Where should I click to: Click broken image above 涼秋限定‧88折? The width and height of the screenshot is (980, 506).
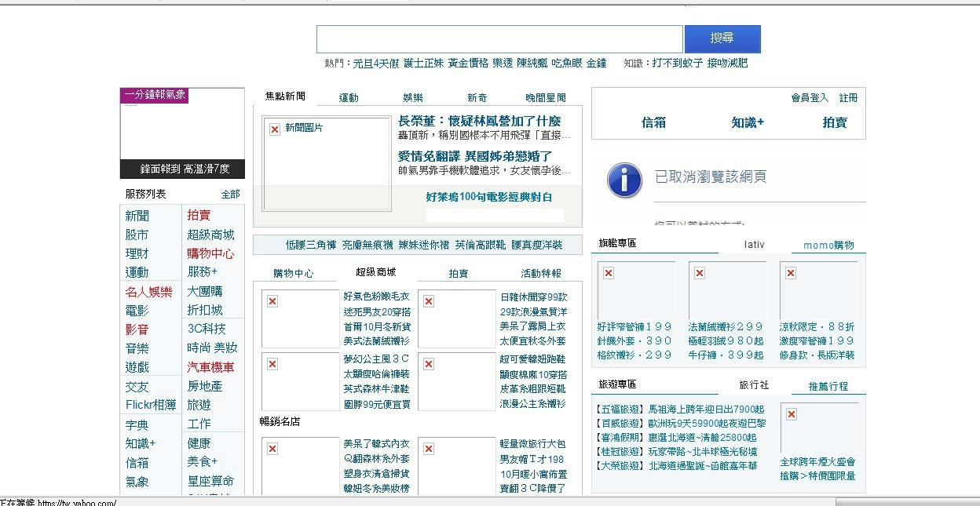(818, 289)
